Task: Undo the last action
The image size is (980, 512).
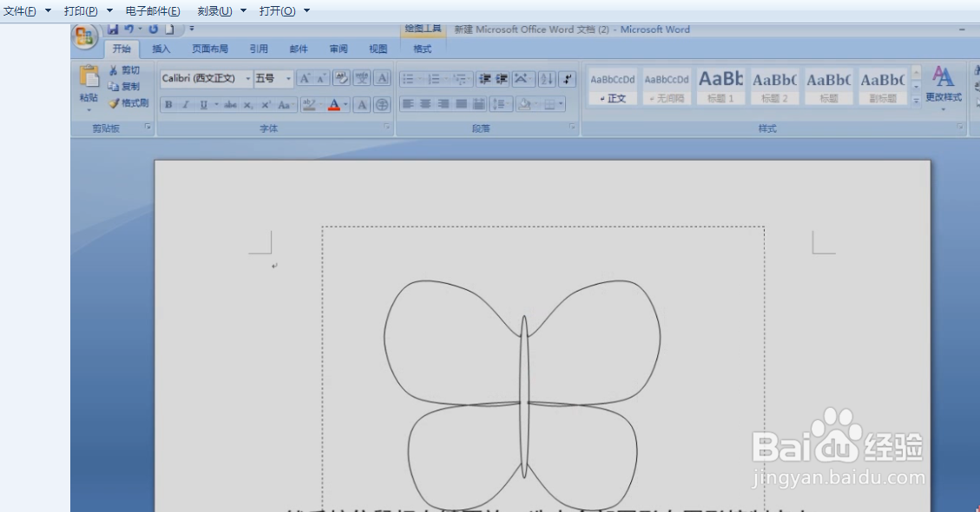Action: (128, 30)
